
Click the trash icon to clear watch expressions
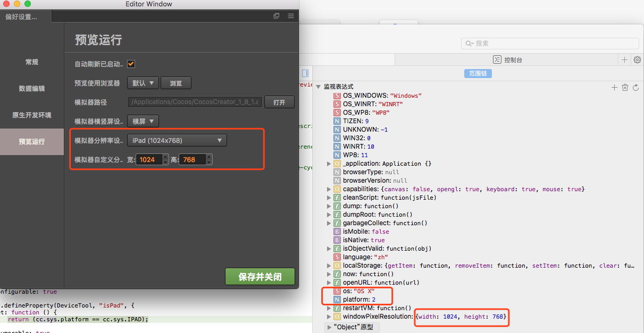tap(625, 87)
